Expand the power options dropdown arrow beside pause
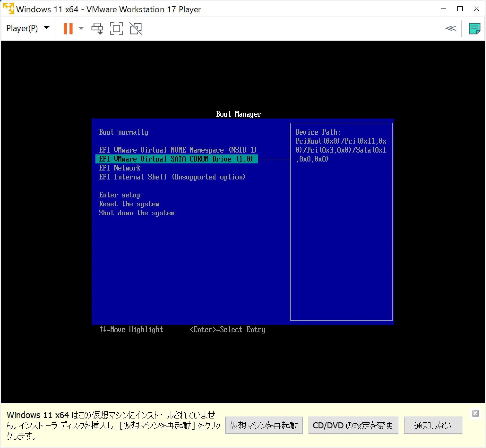This screenshot has height=448, width=486. tap(81, 28)
